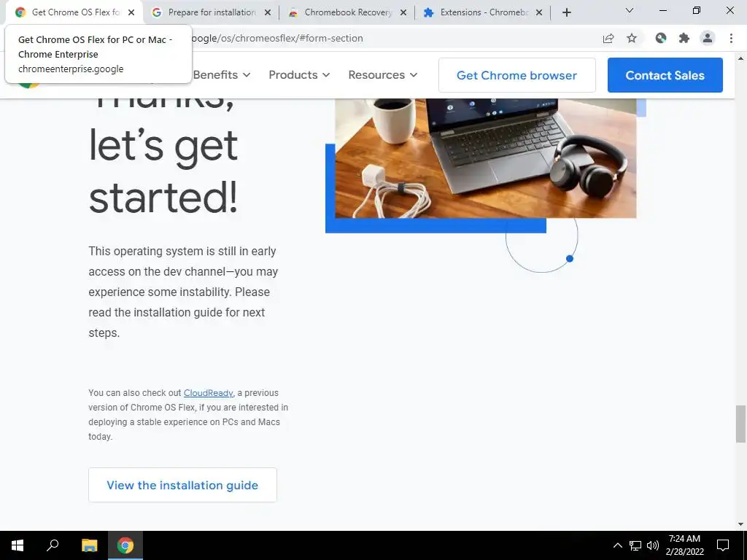Image resolution: width=747 pixels, height=560 pixels.
Task: Share this page icon in address bar
Action: point(608,38)
